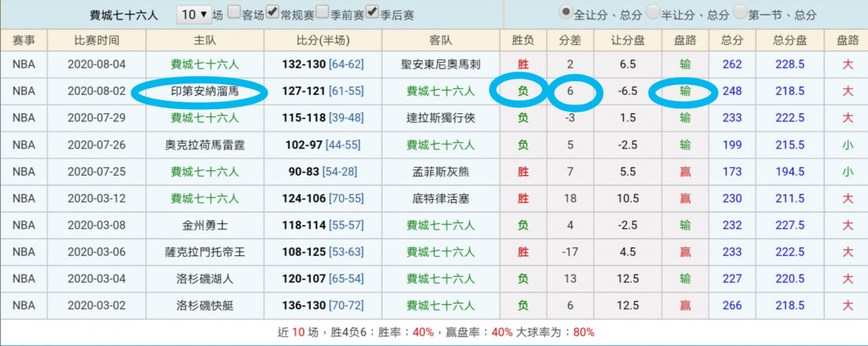Click the 228.5 total line value
868x346 pixels.
[790, 65]
